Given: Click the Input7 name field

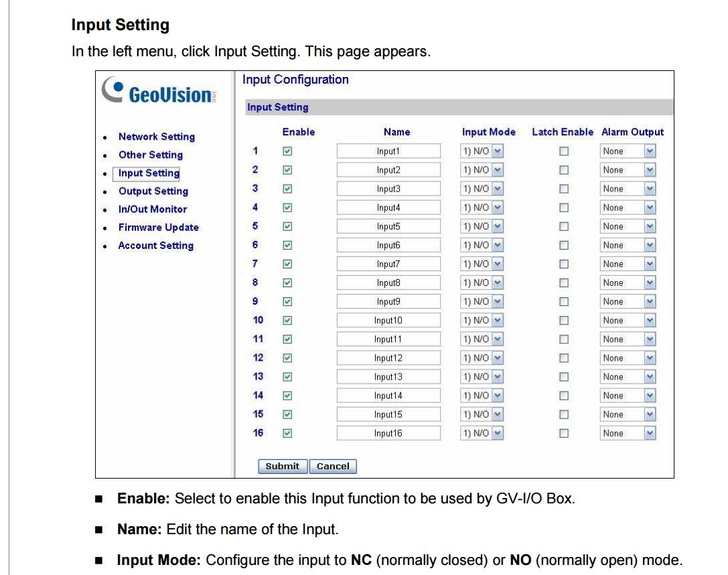Looking at the screenshot, I should 388,264.
